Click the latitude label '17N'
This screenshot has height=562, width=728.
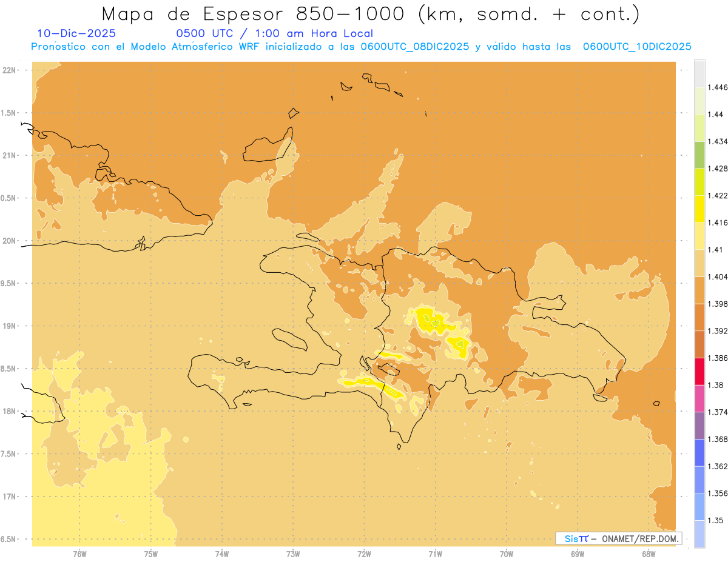click(9, 497)
